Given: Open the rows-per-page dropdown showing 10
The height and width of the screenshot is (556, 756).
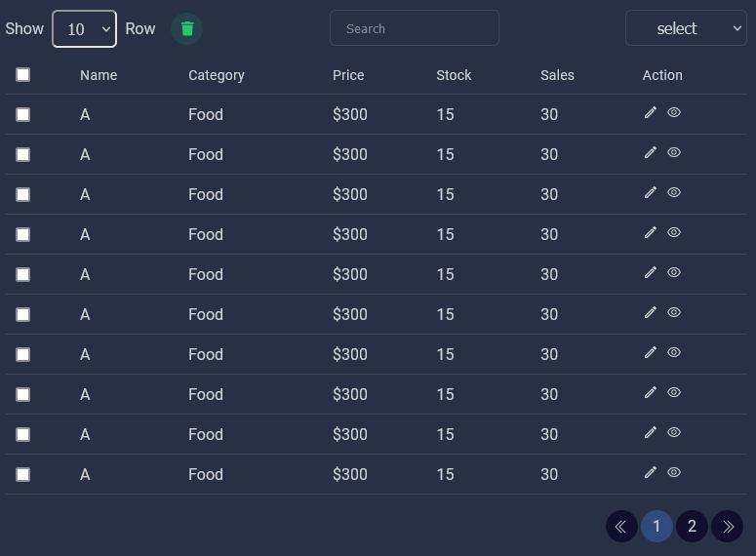Looking at the screenshot, I should tap(84, 29).
